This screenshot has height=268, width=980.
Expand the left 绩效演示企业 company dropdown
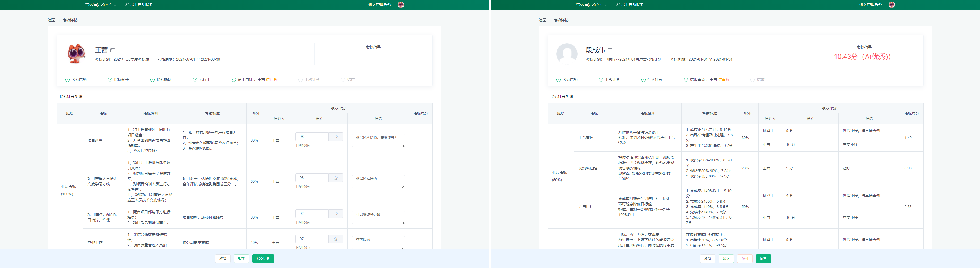(100, 5)
